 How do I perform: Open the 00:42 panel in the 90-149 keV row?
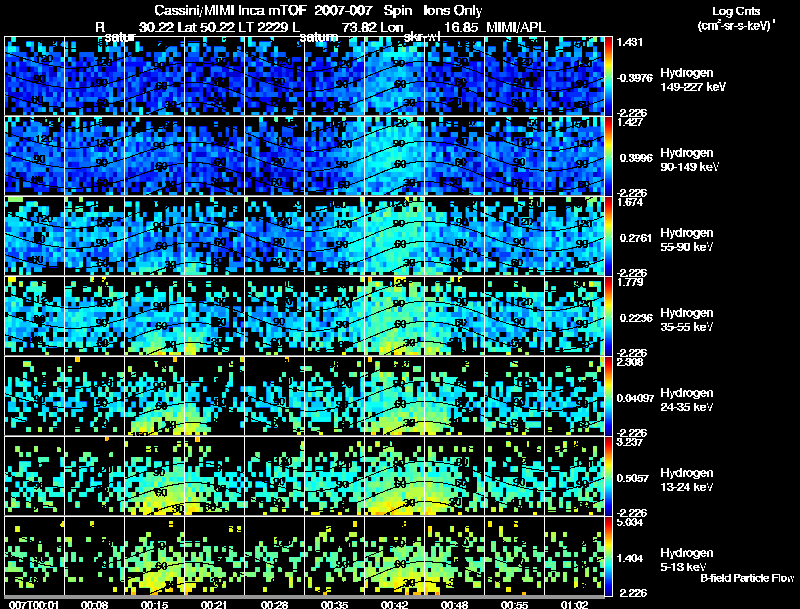pos(394,156)
